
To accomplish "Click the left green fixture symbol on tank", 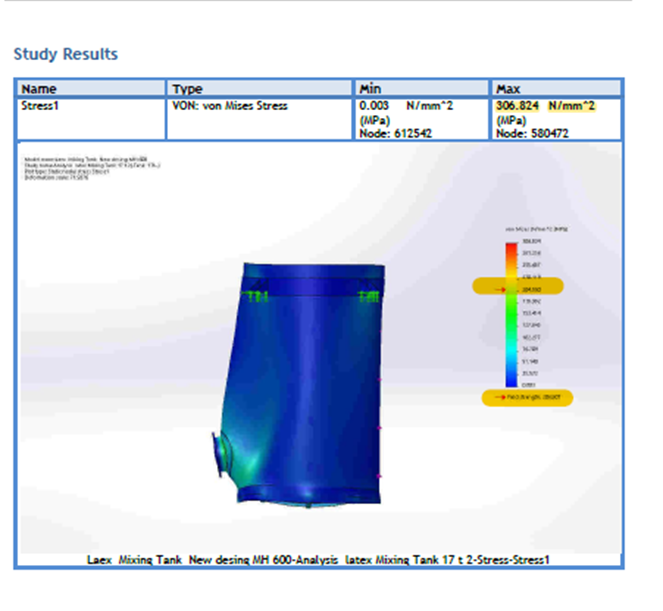I will click(x=258, y=296).
